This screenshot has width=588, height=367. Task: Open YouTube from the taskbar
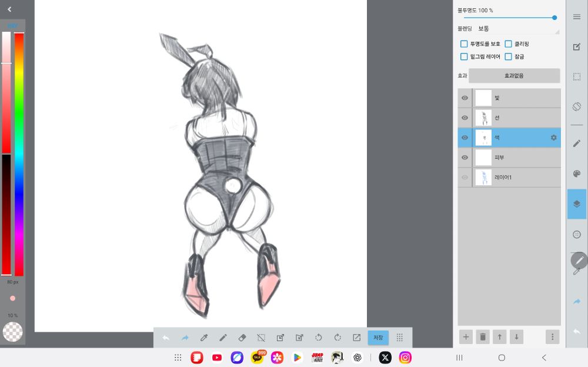point(217,358)
